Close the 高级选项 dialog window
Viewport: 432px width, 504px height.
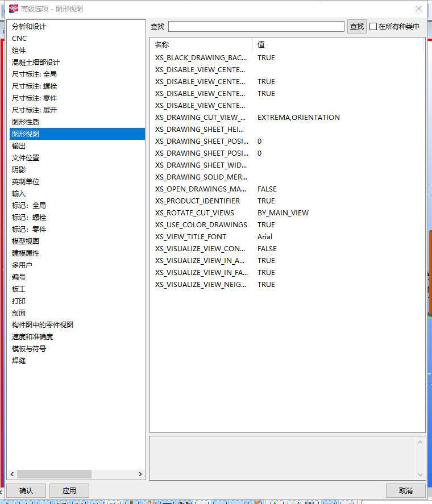click(x=419, y=9)
